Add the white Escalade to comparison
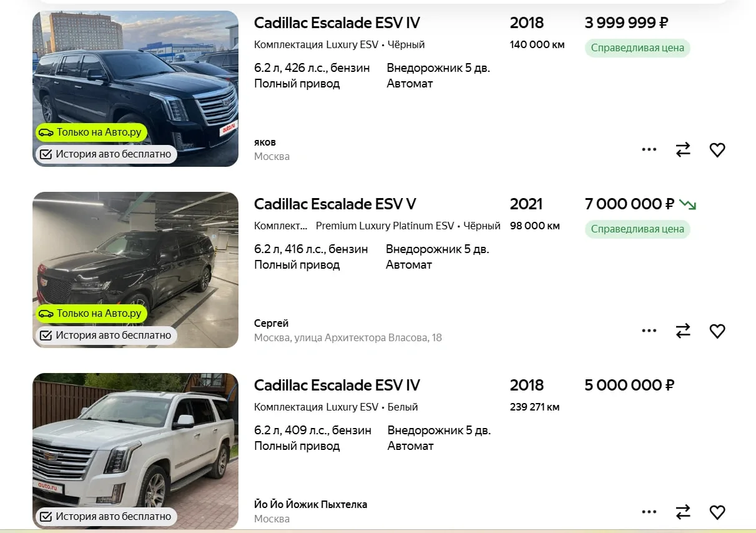The height and width of the screenshot is (533, 756). 683,512
